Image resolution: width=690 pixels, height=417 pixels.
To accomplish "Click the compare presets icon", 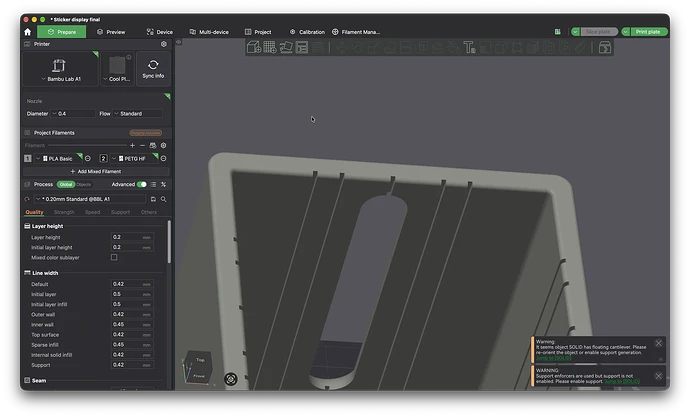I will pos(163,184).
